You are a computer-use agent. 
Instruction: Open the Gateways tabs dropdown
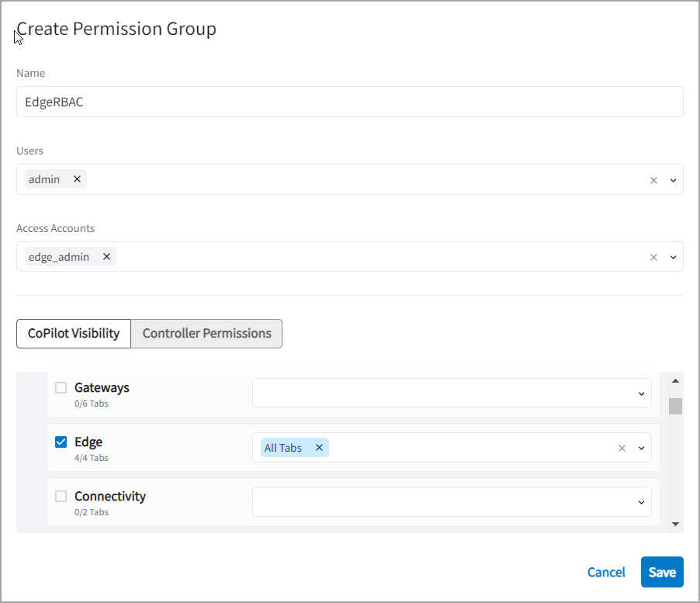[x=641, y=393]
